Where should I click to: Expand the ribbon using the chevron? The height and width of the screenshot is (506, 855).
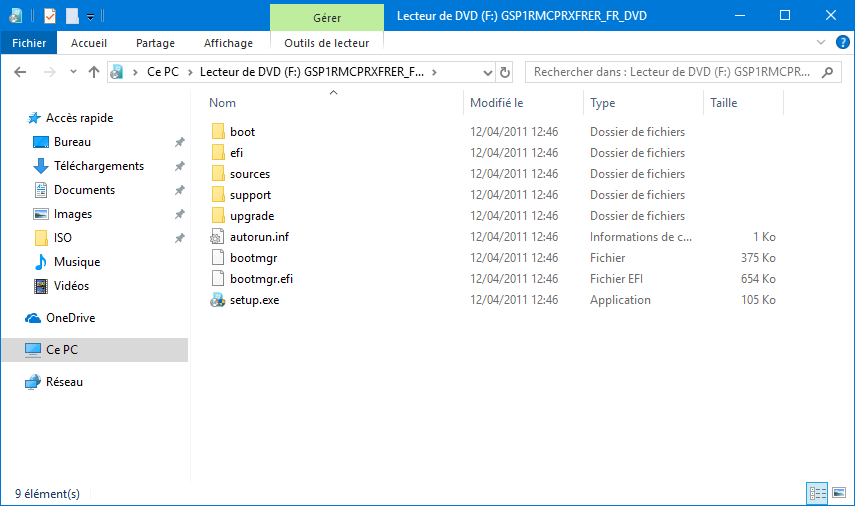pyautogui.click(x=821, y=42)
